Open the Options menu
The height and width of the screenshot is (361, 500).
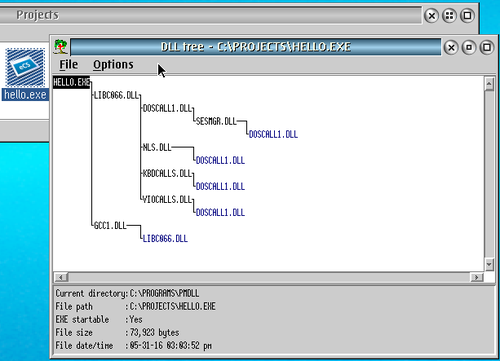(113, 64)
